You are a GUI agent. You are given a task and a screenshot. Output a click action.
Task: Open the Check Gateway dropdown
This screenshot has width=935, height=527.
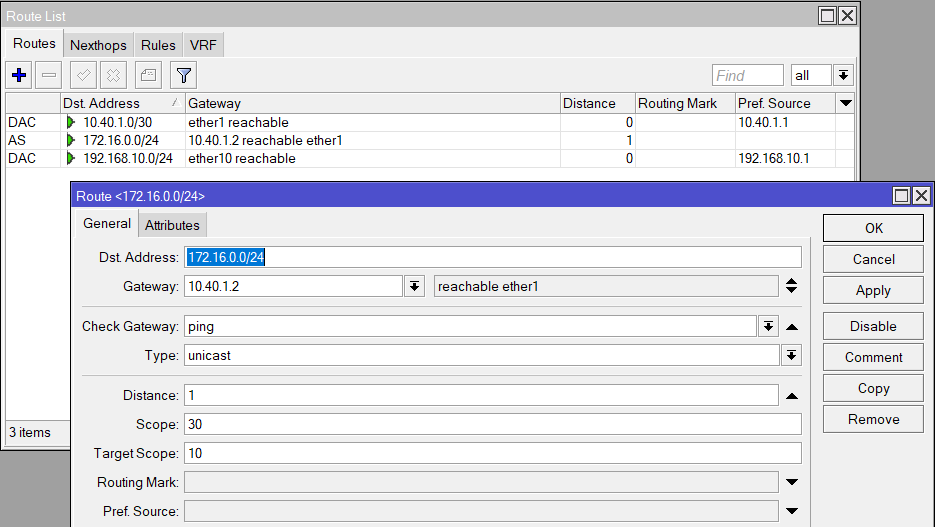(769, 326)
